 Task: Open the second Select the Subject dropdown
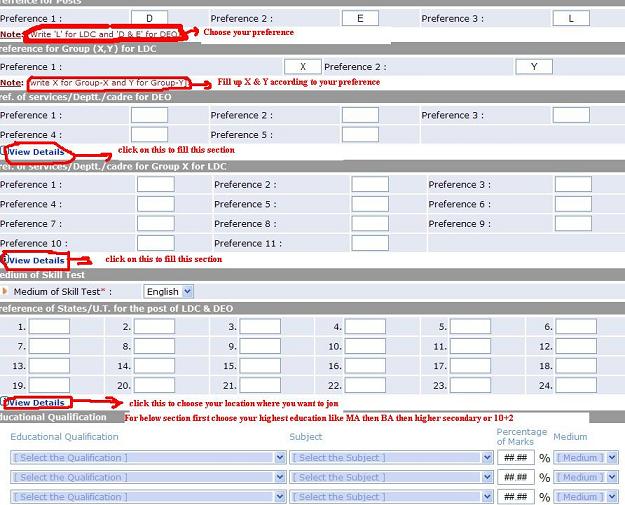391,477
